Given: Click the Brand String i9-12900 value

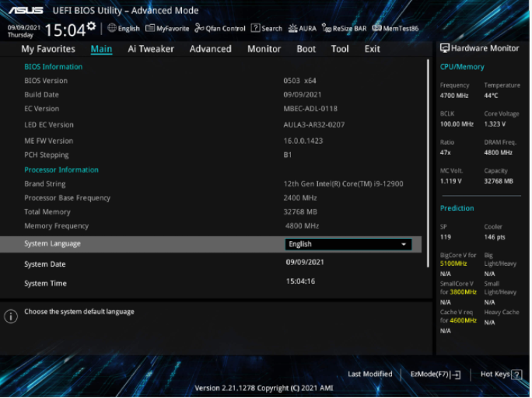Looking at the screenshot, I should tap(343, 184).
